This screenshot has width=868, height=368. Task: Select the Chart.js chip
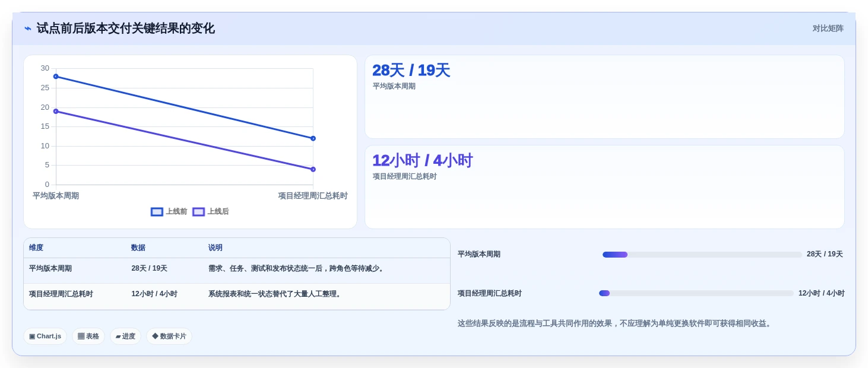45,337
